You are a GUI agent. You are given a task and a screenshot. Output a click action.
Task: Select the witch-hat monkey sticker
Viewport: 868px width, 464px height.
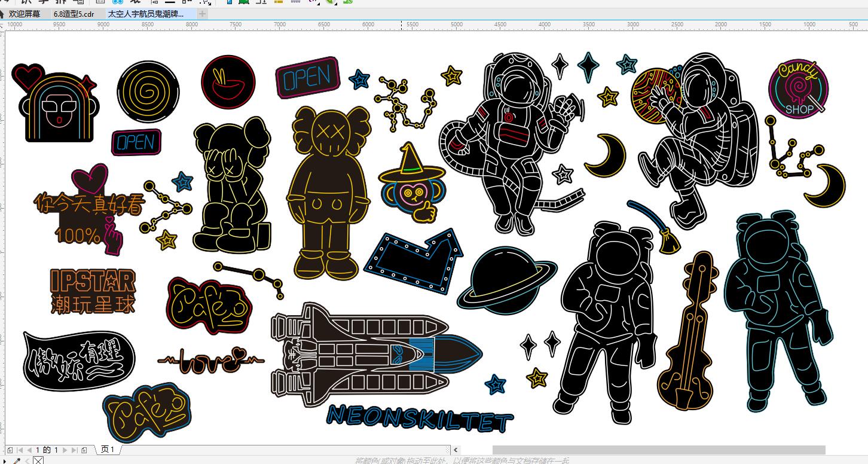[412, 183]
